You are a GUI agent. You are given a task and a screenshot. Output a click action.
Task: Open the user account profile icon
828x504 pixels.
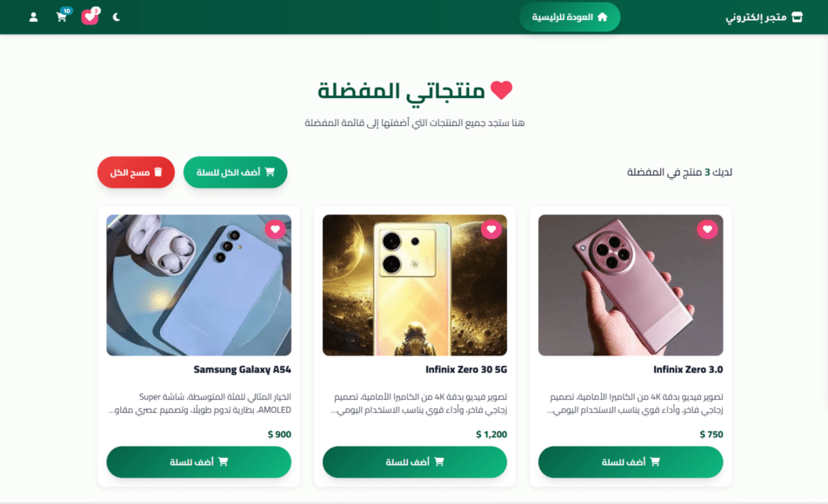coord(33,17)
